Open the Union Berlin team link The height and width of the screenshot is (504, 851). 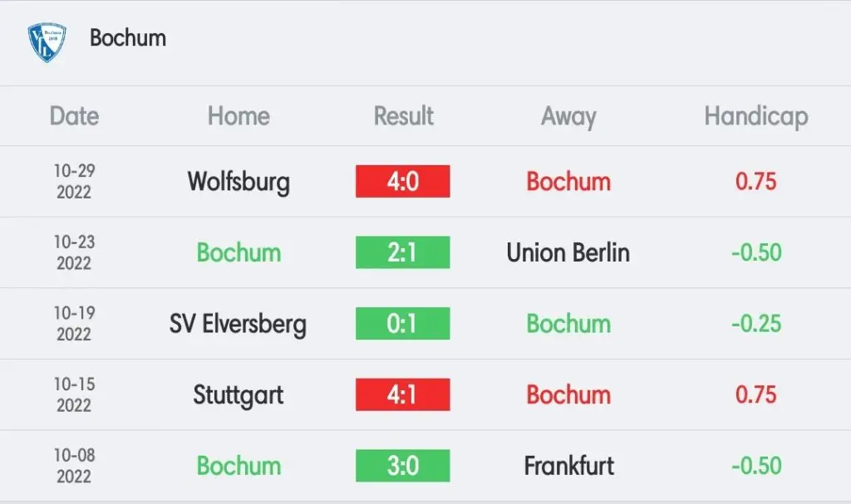click(568, 252)
